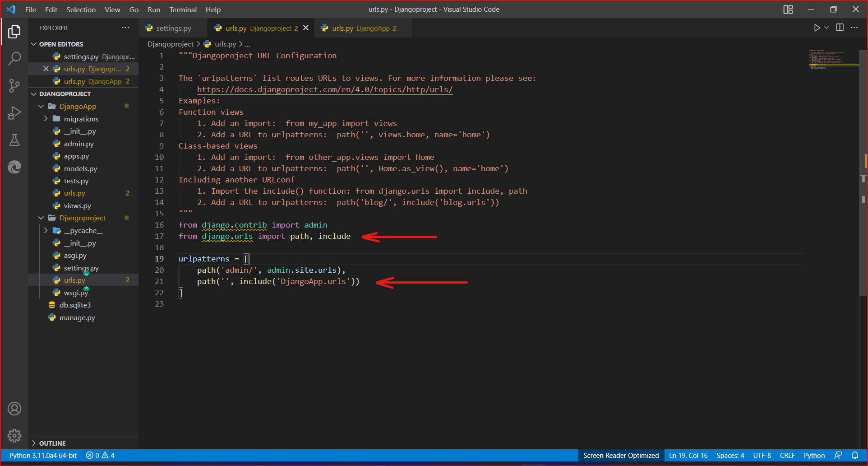Open settings.py in Open Editors list
Screen dimensions: 868x466
(83, 56)
